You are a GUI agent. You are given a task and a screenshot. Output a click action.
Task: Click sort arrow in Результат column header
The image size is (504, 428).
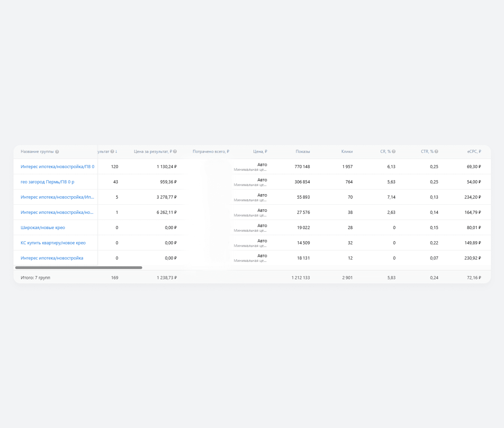pos(116,151)
